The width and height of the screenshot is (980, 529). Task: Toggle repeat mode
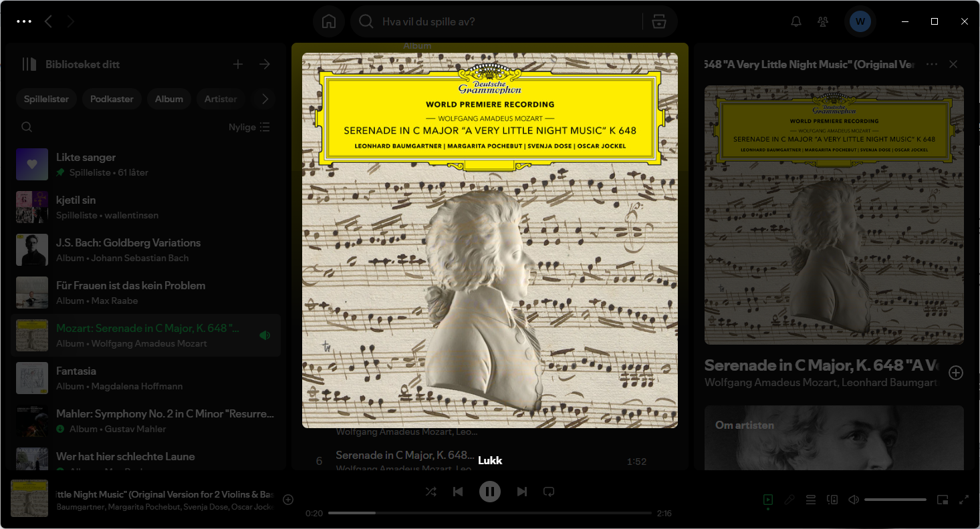[549, 492]
